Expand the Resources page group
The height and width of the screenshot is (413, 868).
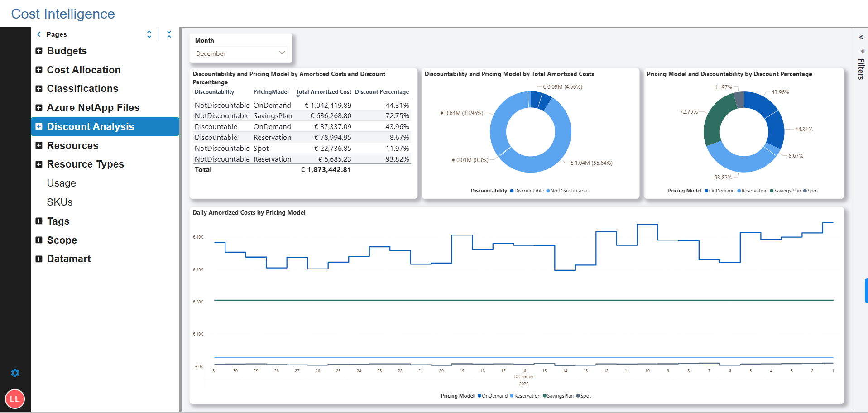(x=39, y=145)
